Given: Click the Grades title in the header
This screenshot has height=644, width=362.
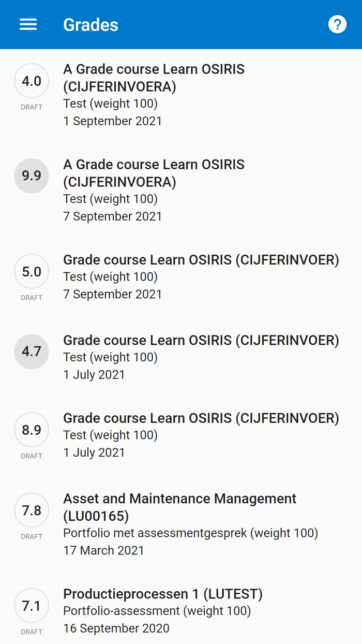Looking at the screenshot, I should point(90,24).
